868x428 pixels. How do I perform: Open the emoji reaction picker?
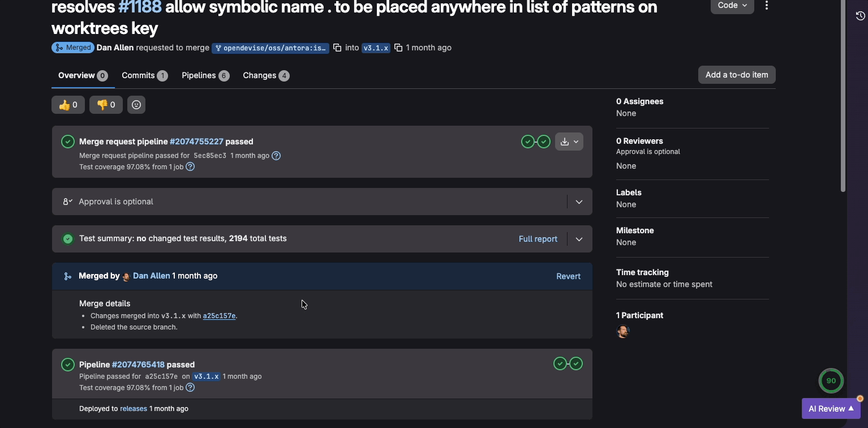click(136, 104)
